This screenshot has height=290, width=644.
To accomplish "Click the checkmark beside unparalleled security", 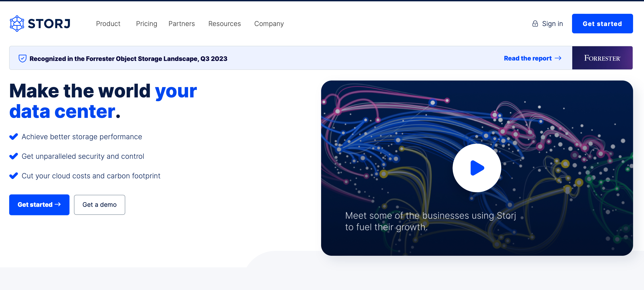I will [x=14, y=156].
